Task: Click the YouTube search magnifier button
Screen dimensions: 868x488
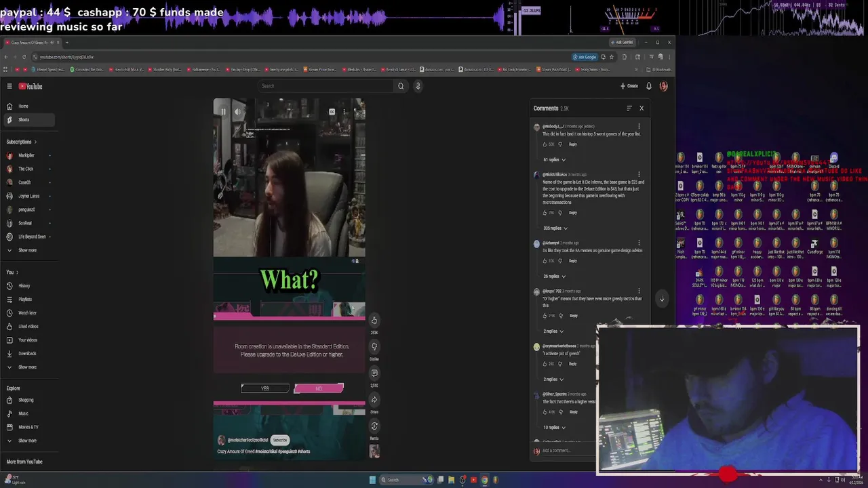Action: coord(401,86)
